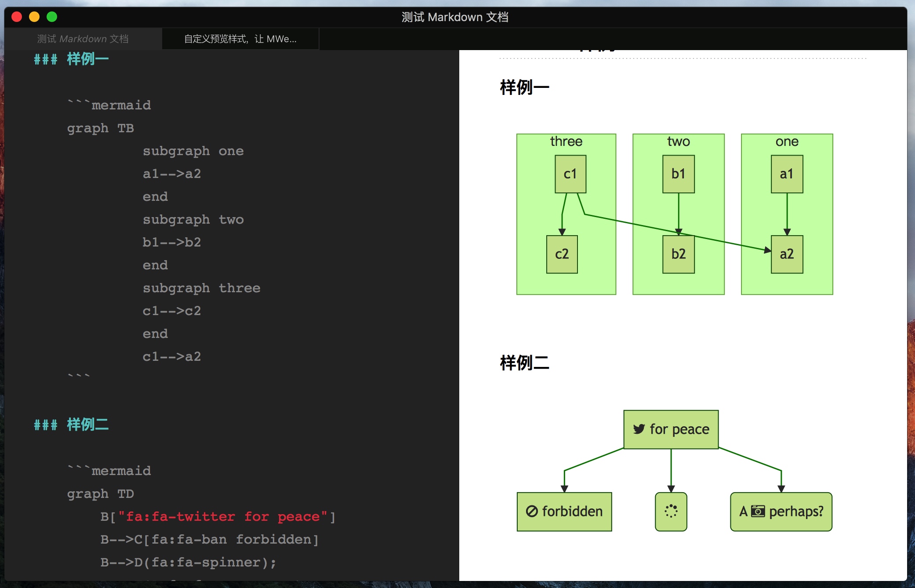The image size is (915, 588).
Task: Place cursor on 'subgraph three' line
Action: pos(201,288)
